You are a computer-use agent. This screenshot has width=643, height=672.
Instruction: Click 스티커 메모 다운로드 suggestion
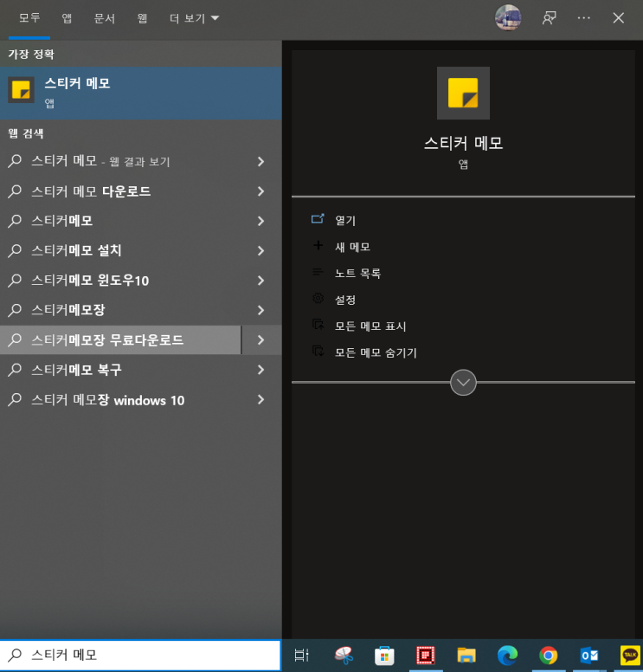coord(121,191)
